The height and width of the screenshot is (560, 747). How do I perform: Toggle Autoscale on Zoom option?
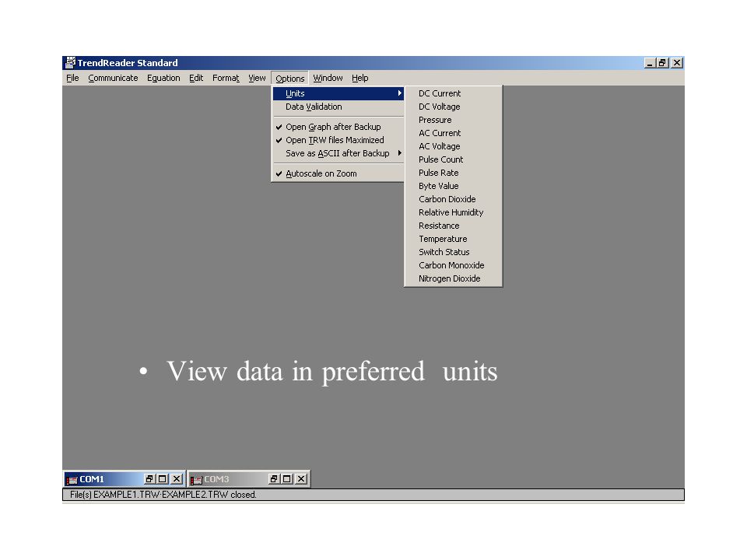pos(338,173)
